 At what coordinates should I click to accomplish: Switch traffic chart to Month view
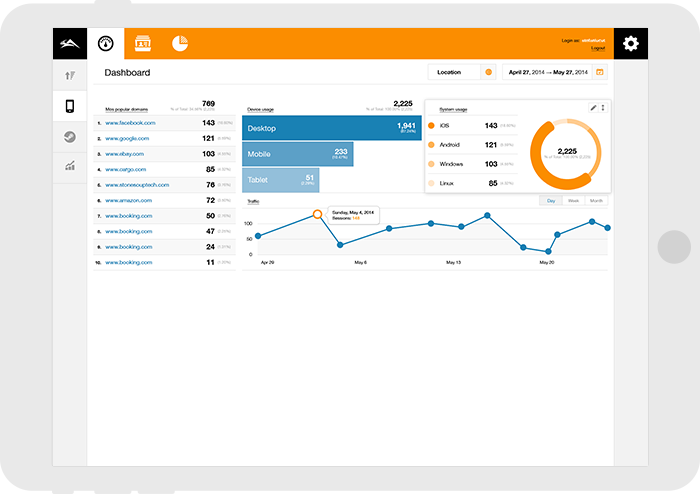pyautogui.click(x=597, y=201)
